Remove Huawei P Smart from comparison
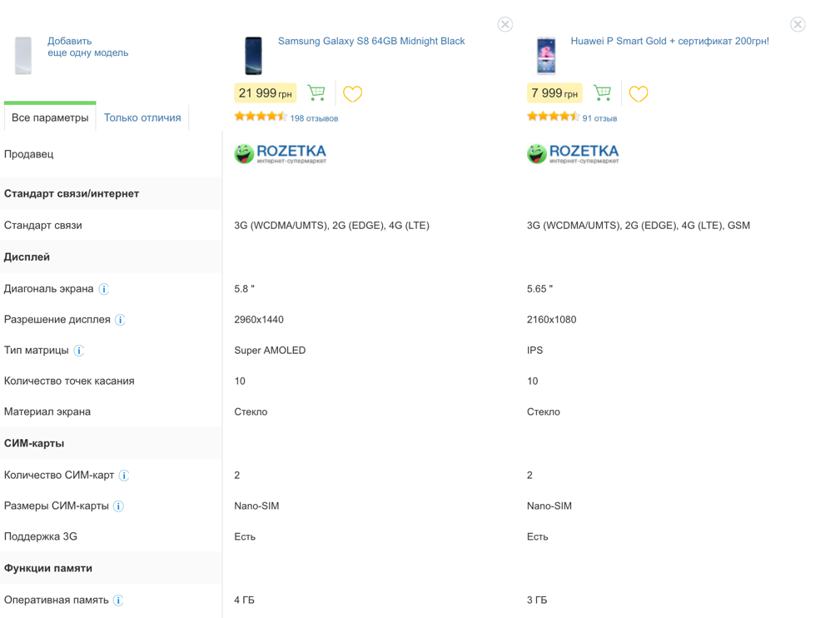 798,24
